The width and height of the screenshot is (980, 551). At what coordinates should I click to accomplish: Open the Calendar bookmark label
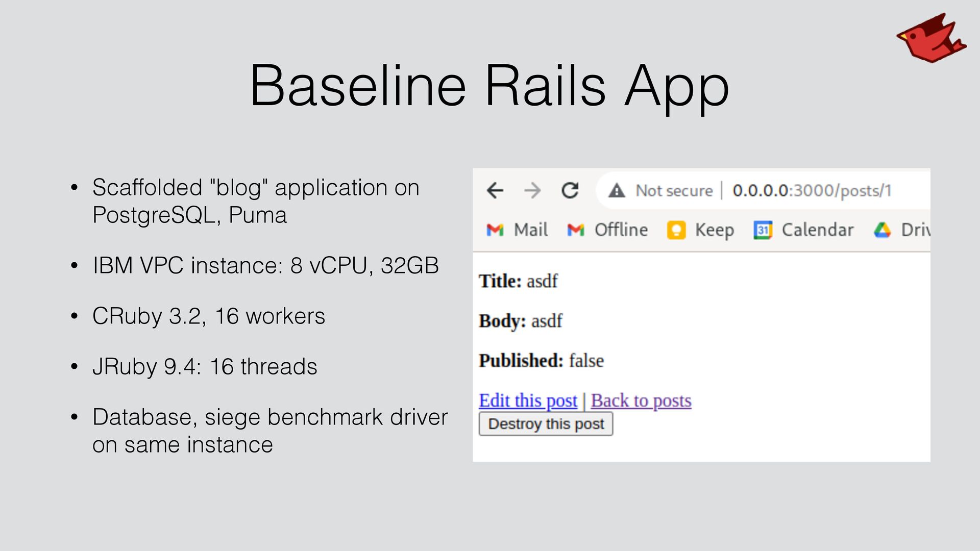pyautogui.click(x=817, y=230)
